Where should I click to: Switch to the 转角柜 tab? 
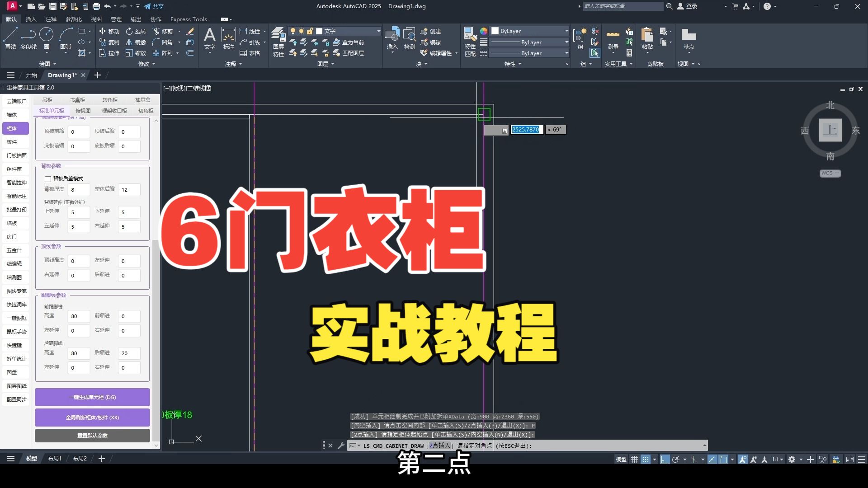click(x=110, y=100)
